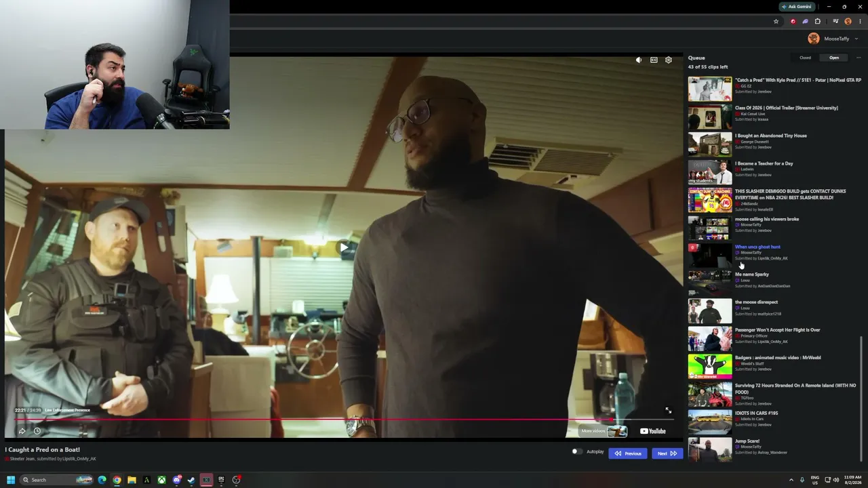Select Class Of 2026 Official Trailer clip

tap(787, 108)
